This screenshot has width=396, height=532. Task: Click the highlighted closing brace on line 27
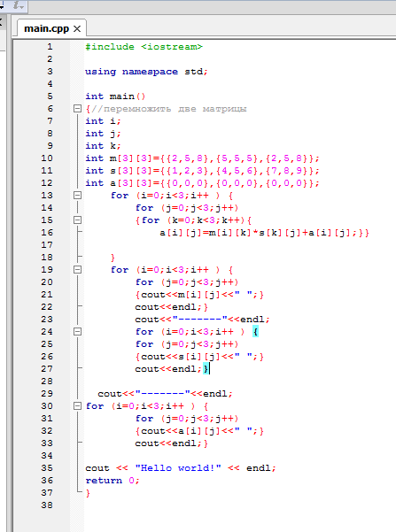[206, 369]
